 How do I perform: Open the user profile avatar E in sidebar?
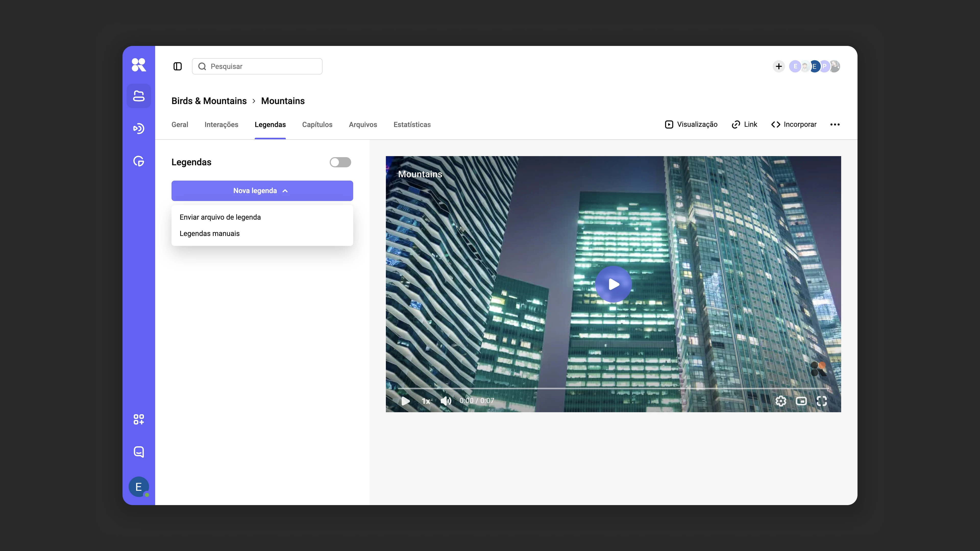click(139, 487)
